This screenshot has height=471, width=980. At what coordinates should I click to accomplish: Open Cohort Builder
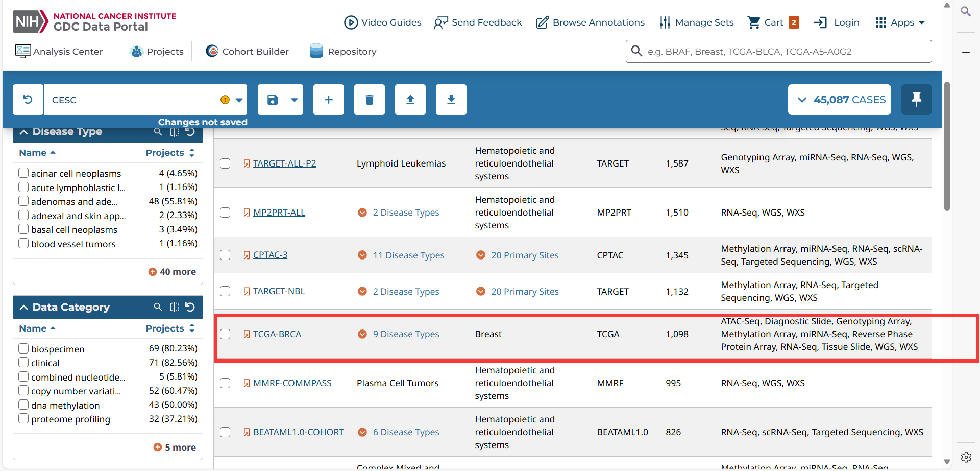pyautogui.click(x=248, y=51)
